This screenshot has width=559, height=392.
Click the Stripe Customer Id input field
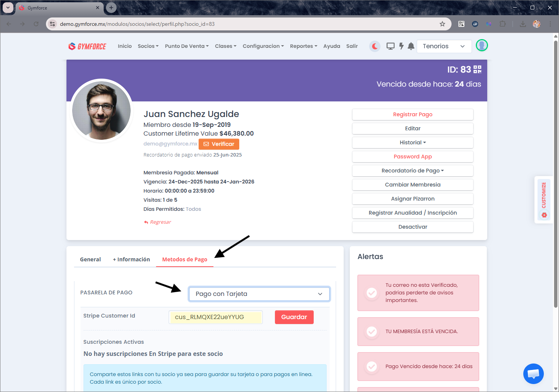pos(215,317)
